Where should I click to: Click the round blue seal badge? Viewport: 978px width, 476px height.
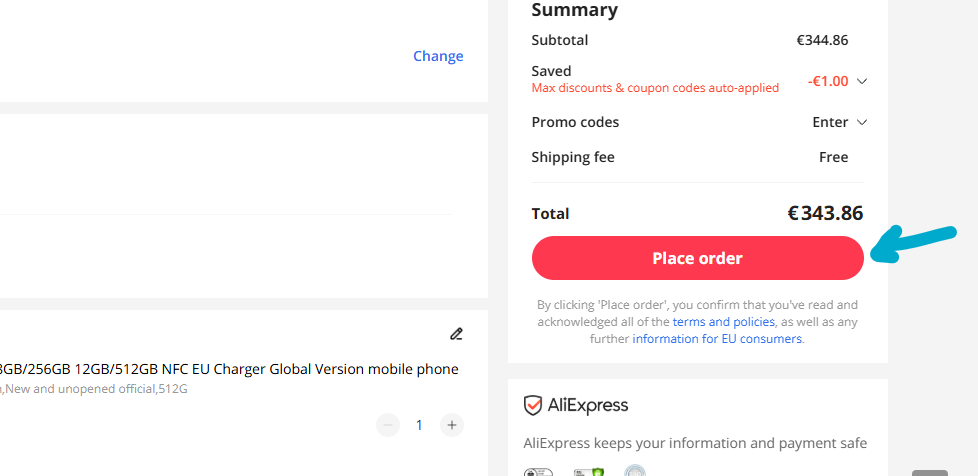click(x=634, y=471)
